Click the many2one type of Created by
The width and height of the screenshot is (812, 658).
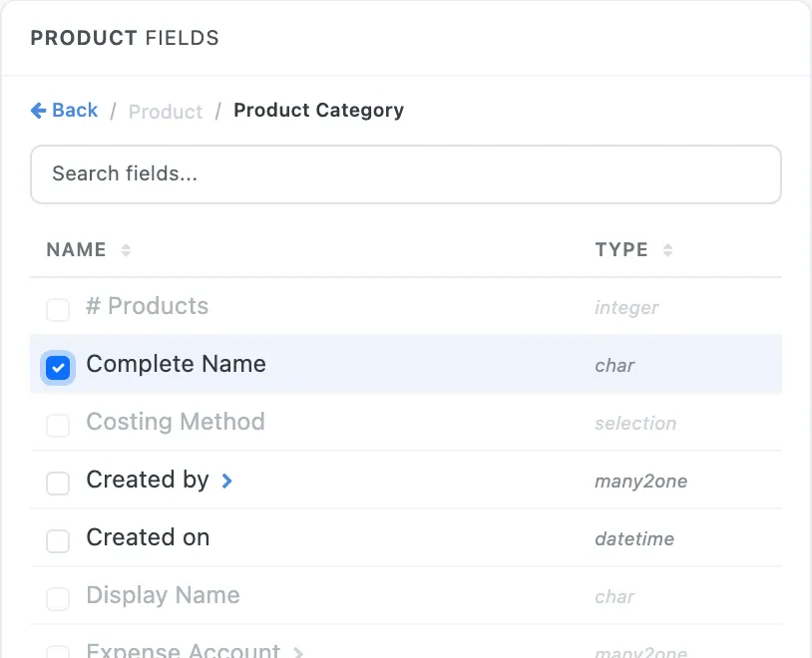click(x=641, y=482)
